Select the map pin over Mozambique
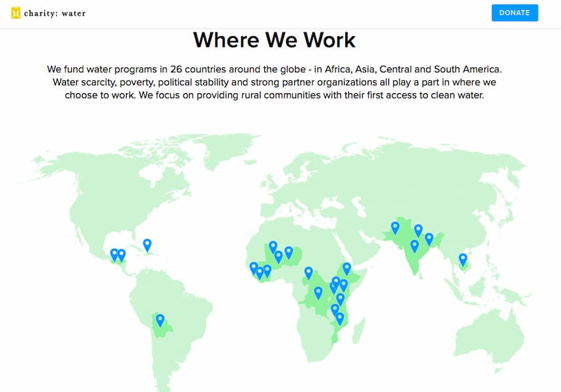This screenshot has width=561, height=392. (340, 319)
